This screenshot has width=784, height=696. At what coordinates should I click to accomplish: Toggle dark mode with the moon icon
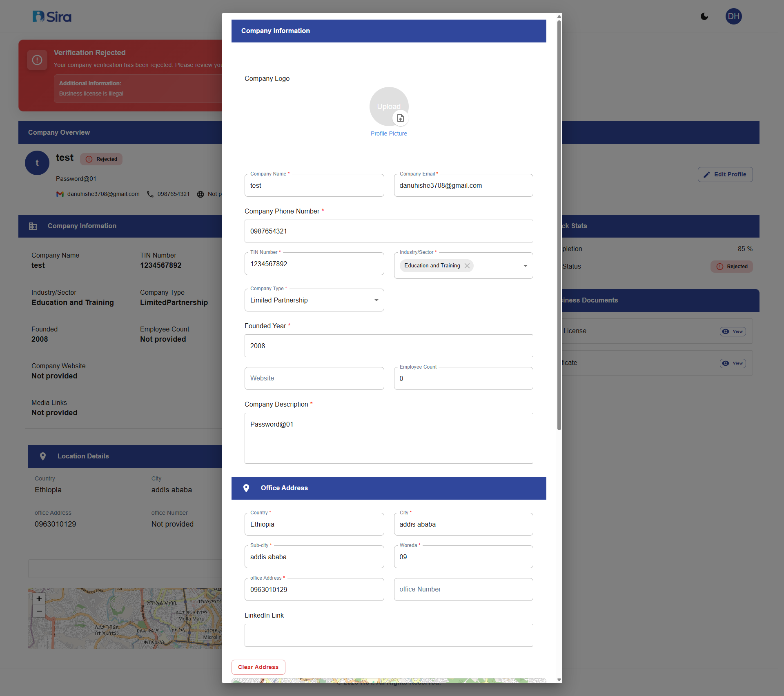[704, 16]
